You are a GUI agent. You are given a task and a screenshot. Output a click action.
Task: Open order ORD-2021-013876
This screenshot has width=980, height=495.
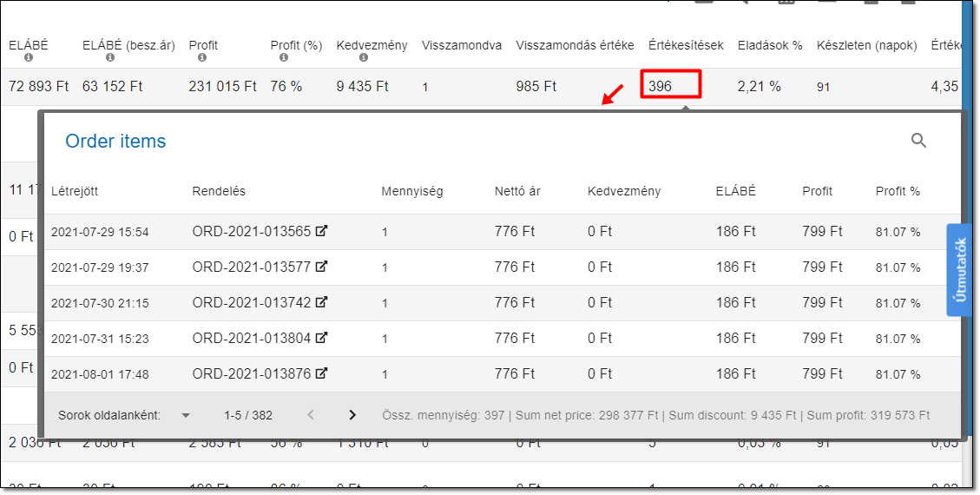(x=251, y=373)
